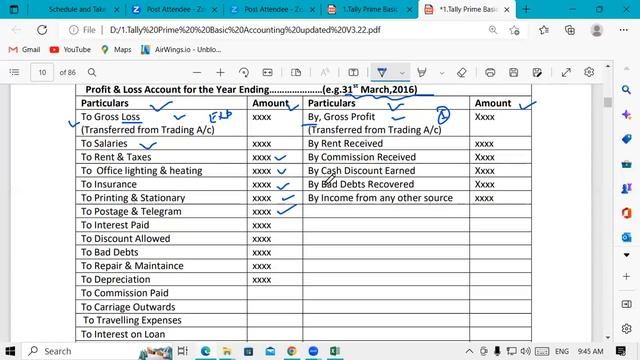This screenshot has width=640, height=360.
Task: Select the Erase tool
Action: pos(462,72)
